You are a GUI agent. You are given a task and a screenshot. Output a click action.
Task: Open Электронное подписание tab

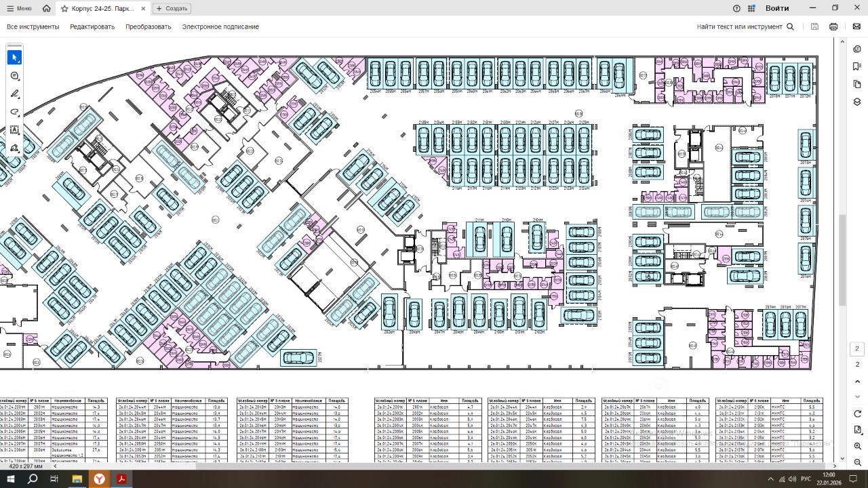tap(220, 26)
